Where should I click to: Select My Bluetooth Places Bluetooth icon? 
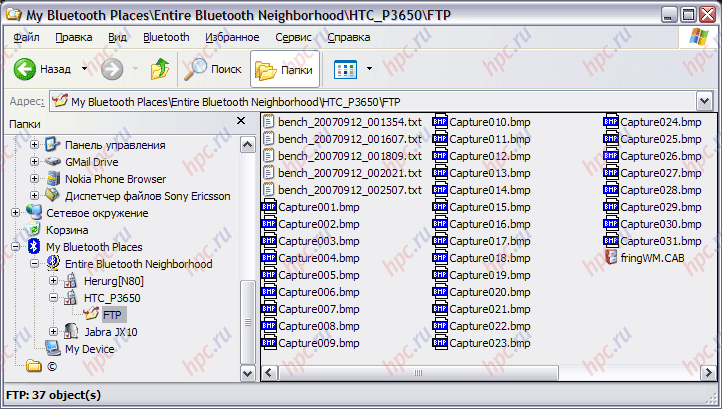[x=34, y=247]
